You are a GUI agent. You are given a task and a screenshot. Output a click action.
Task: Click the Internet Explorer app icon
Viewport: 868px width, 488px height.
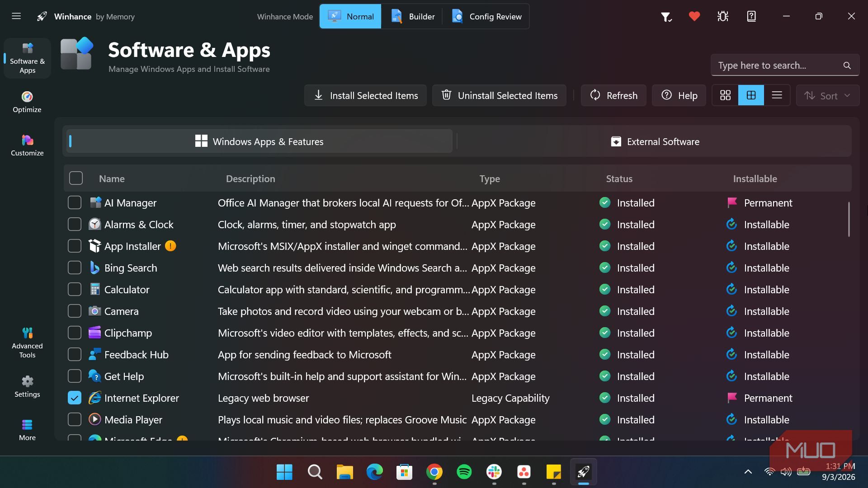point(94,398)
